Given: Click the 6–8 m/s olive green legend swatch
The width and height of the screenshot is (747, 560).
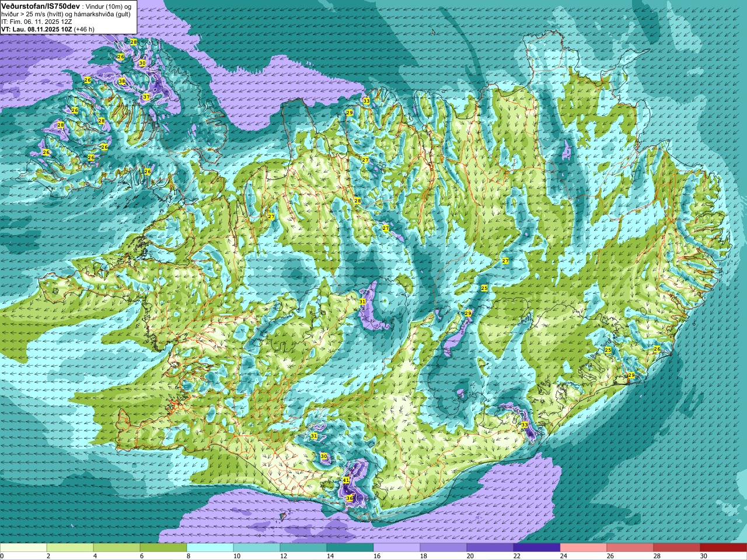Looking at the screenshot, I should (163, 548).
